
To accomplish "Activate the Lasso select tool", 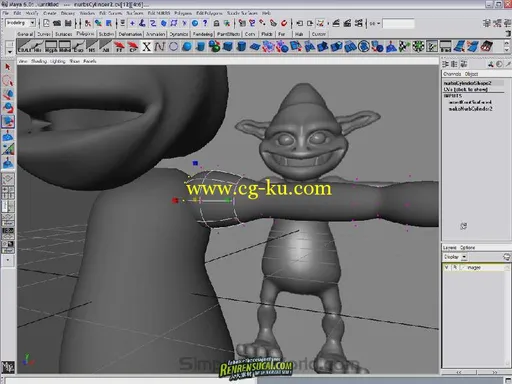I will click(8, 81).
